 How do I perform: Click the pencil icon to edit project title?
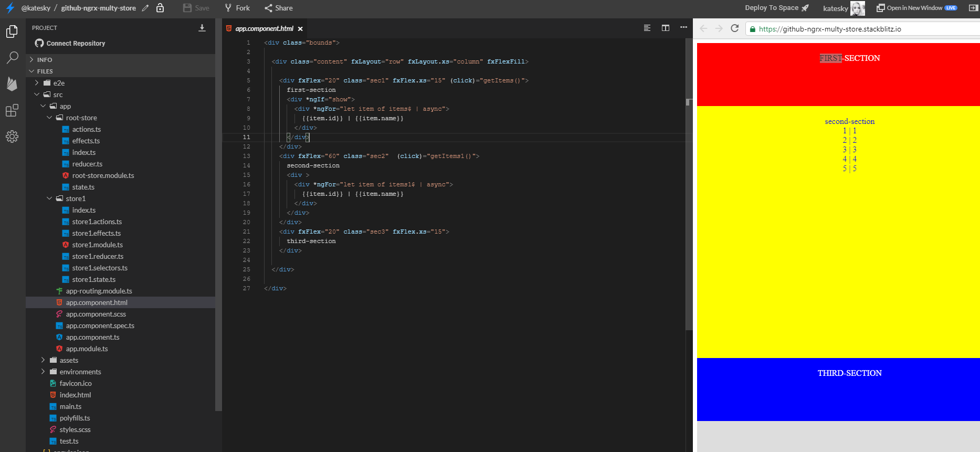click(145, 8)
